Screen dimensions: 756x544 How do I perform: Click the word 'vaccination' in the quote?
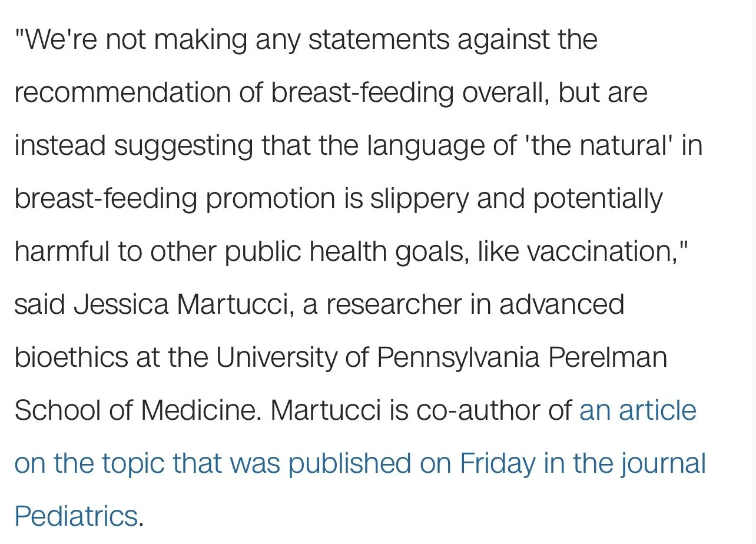click(602, 252)
